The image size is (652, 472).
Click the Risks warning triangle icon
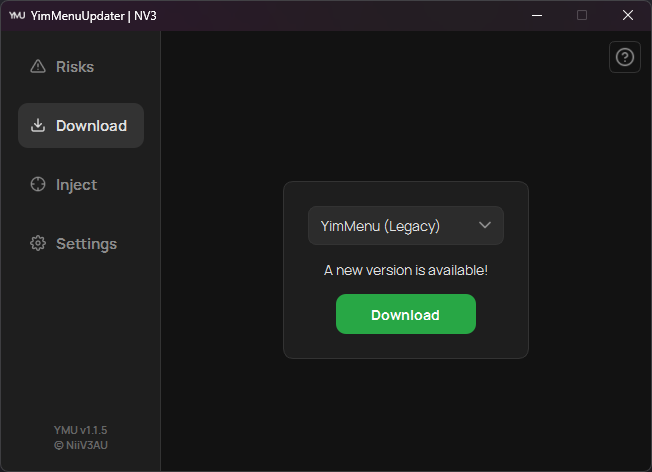point(38,66)
